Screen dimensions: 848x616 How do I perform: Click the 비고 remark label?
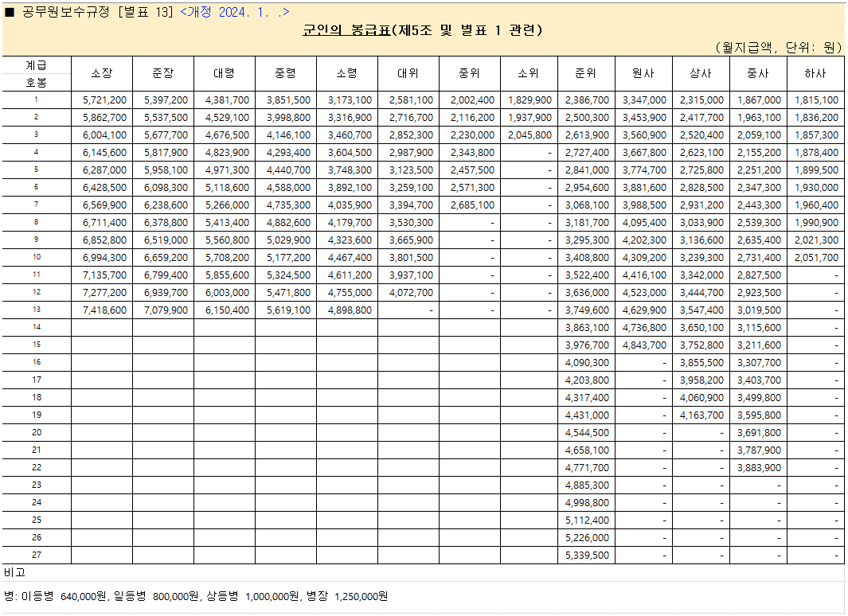click(x=14, y=574)
